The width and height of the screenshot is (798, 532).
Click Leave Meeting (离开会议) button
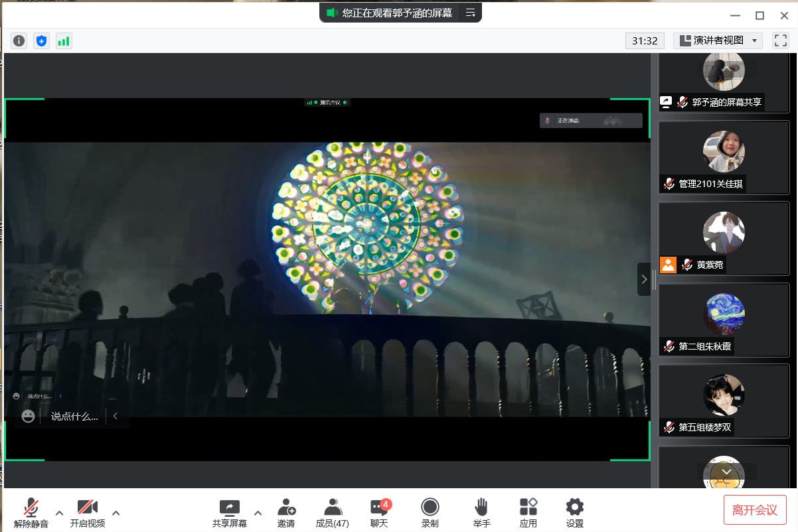click(x=755, y=510)
